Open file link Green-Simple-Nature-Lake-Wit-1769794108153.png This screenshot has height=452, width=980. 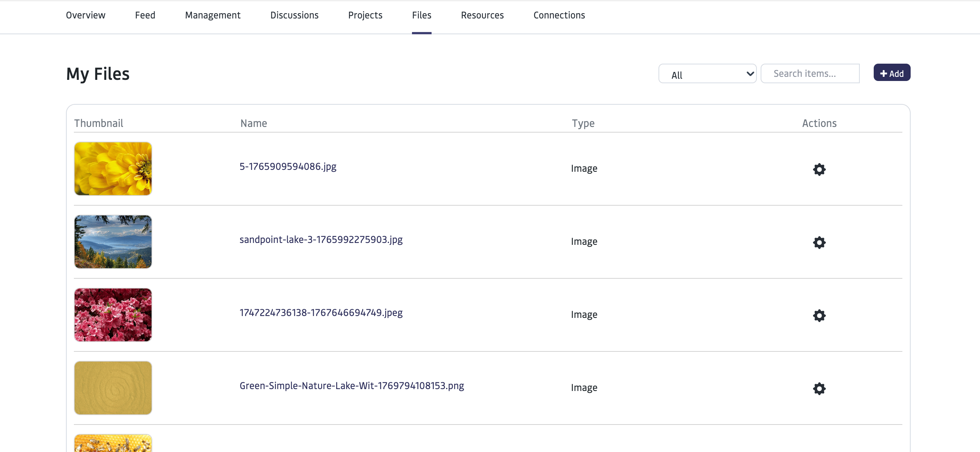352,385
